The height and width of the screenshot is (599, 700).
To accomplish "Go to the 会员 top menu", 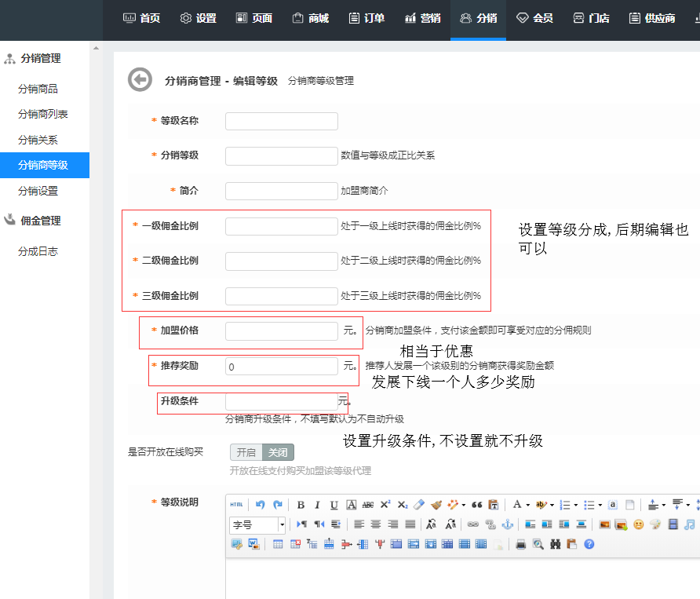I will [534, 18].
